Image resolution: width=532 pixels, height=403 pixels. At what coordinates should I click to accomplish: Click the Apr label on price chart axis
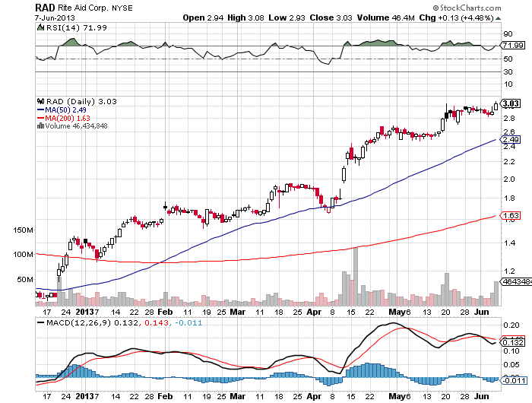pyautogui.click(x=314, y=312)
